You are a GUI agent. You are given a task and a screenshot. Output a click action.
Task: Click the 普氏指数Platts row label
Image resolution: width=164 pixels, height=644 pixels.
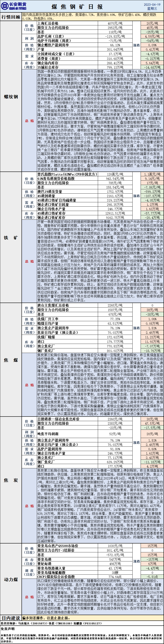(67, 174)
